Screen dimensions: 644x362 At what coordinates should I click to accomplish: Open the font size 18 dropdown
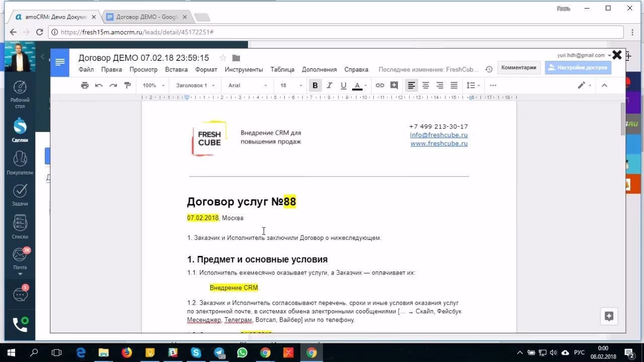click(291, 85)
